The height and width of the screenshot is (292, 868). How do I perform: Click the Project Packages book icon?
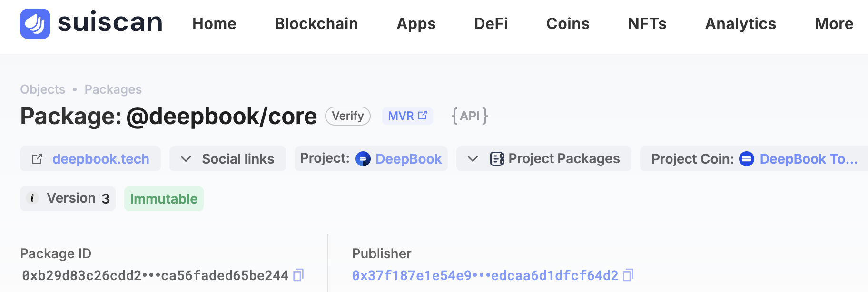click(x=497, y=159)
